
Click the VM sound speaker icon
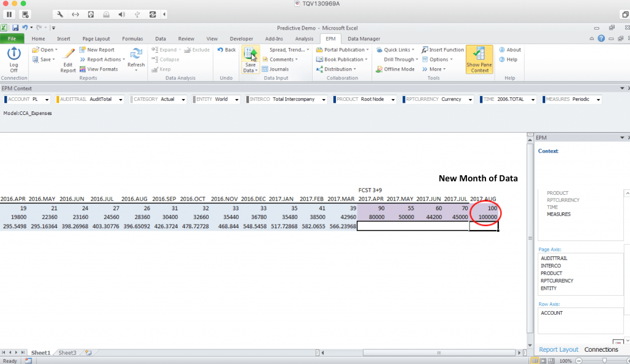tap(122, 15)
